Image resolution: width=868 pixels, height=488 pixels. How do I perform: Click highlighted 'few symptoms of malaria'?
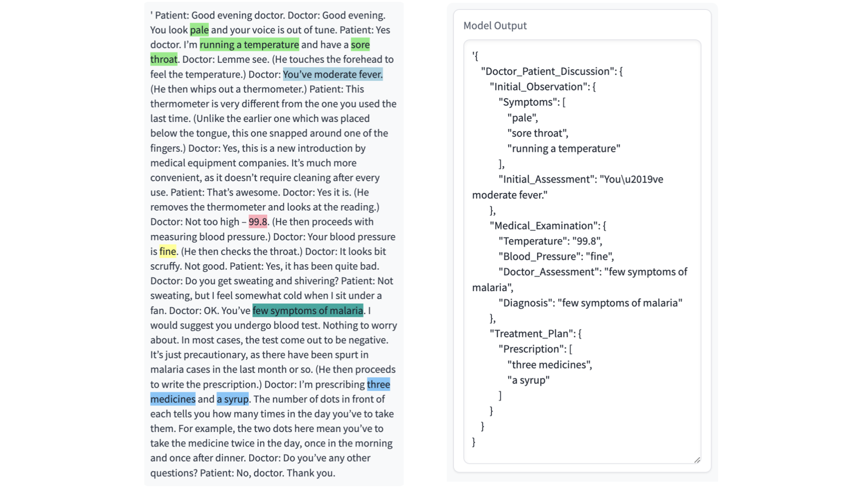pos(308,310)
